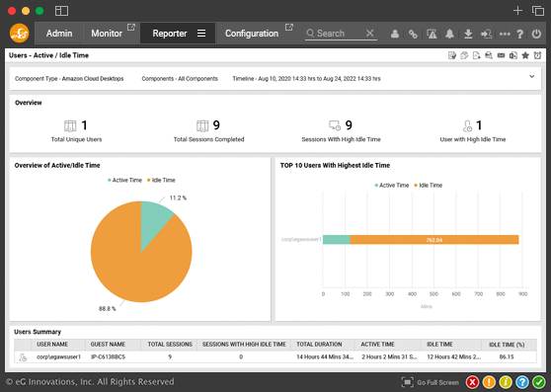Open Configuration in new window icon
This screenshot has height=392, width=551.
[289, 27]
